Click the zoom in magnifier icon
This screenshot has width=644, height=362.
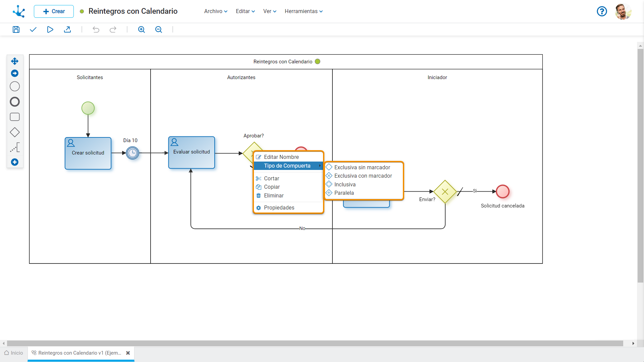point(141,29)
